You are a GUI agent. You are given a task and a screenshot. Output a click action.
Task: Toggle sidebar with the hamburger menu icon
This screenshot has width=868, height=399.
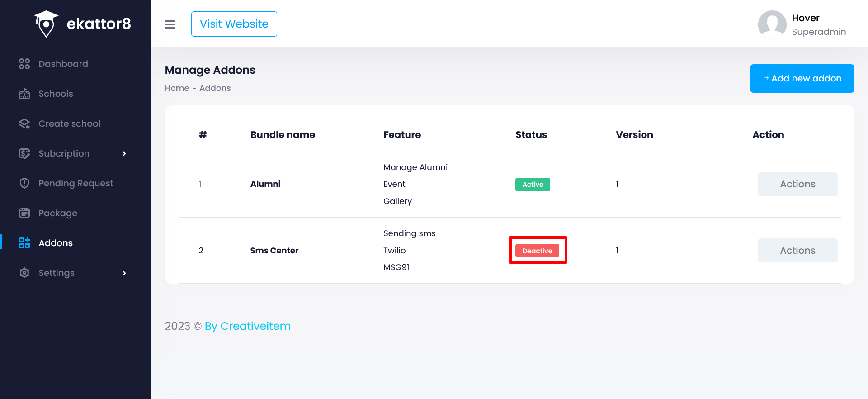pyautogui.click(x=170, y=24)
